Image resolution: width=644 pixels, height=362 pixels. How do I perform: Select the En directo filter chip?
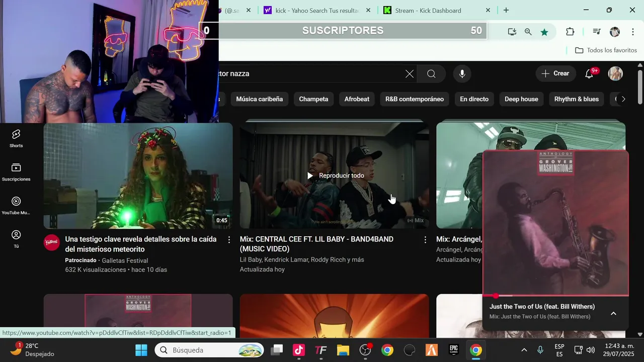point(474,99)
